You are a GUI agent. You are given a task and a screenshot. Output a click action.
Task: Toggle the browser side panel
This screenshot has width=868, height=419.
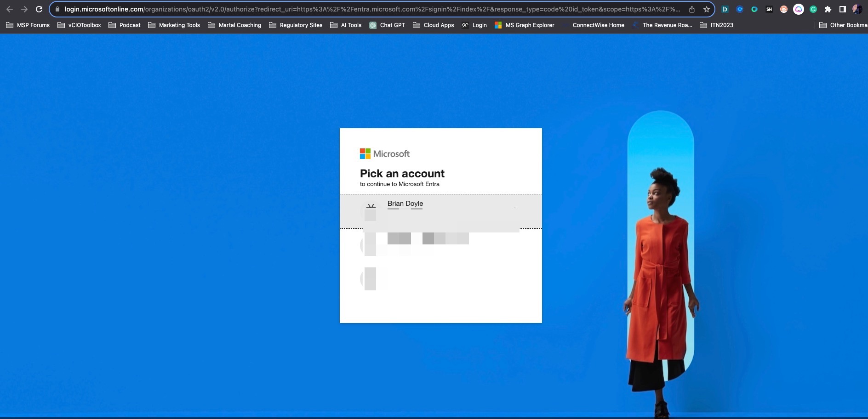tap(843, 9)
